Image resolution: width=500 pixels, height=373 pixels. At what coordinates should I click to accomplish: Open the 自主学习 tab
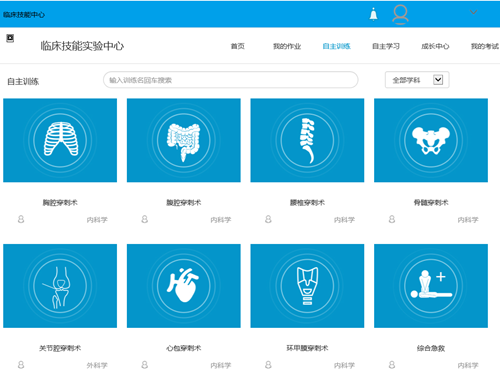click(x=386, y=46)
